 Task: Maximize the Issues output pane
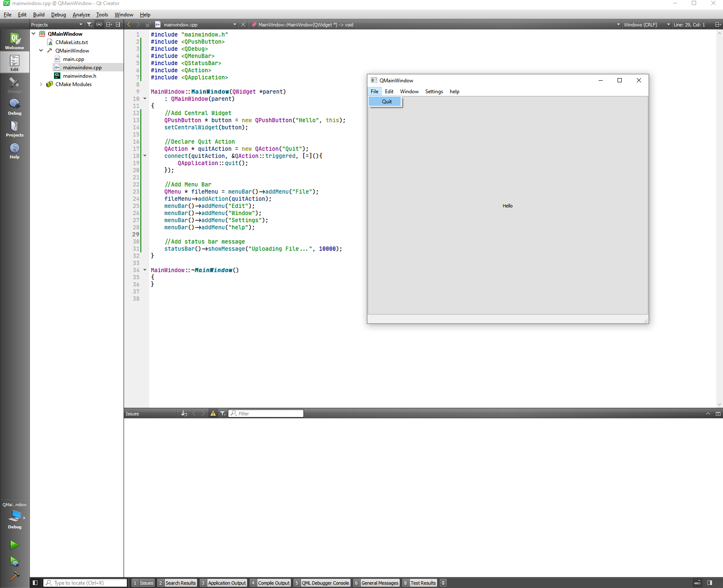coord(718,414)
